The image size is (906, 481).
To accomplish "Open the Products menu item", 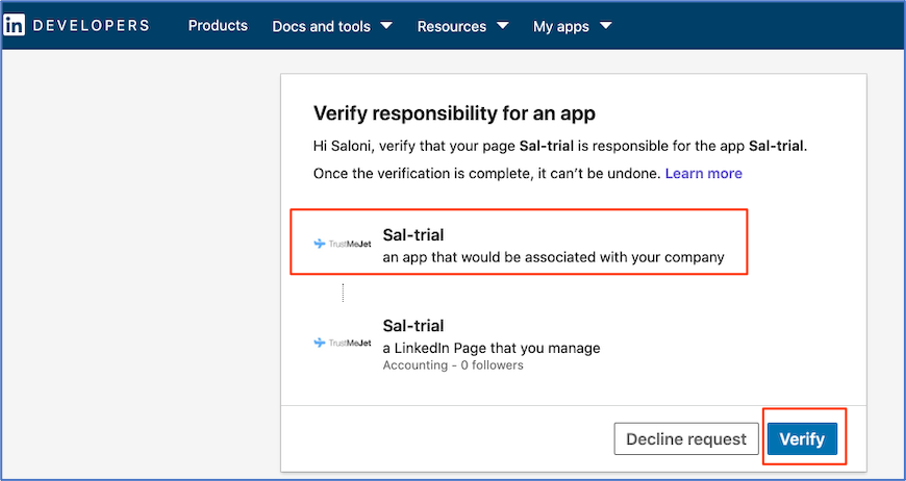I will 218,25.
